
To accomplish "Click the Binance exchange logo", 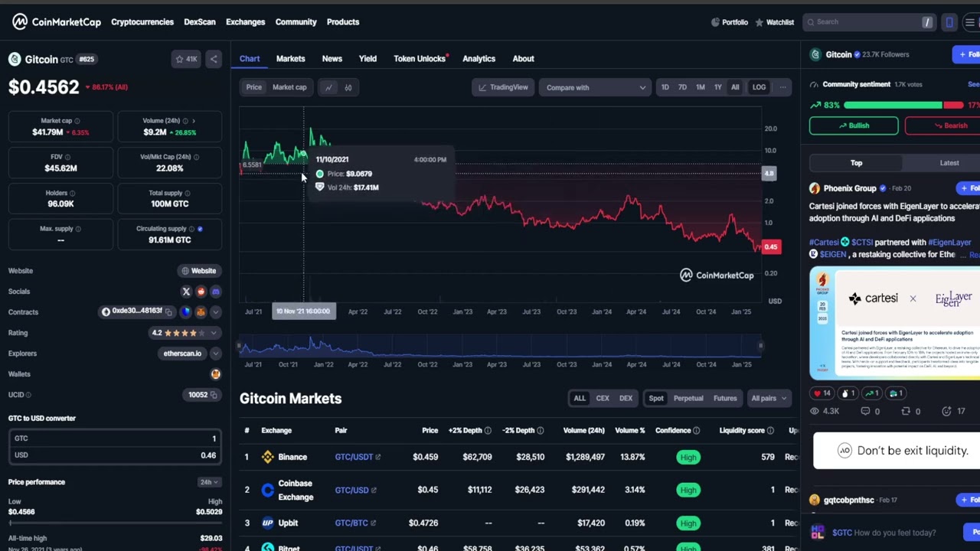I will (x=267, y=457).
